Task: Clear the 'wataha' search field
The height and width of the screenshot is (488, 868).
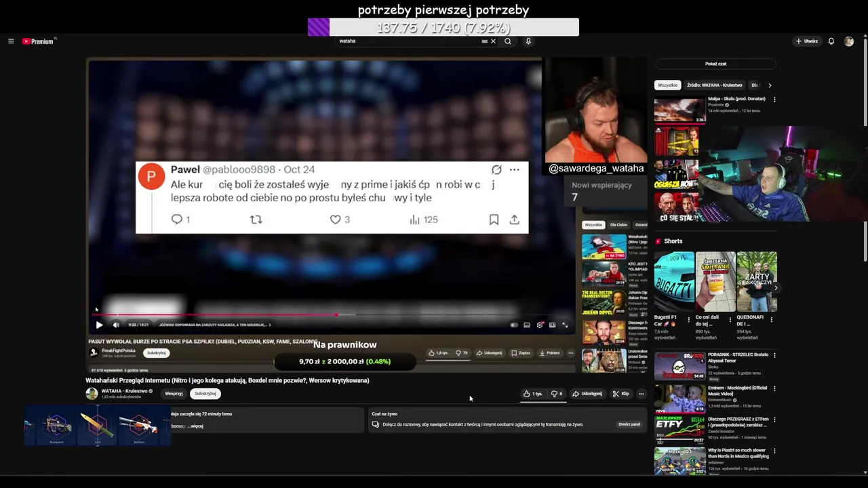Action: point(493,41)
